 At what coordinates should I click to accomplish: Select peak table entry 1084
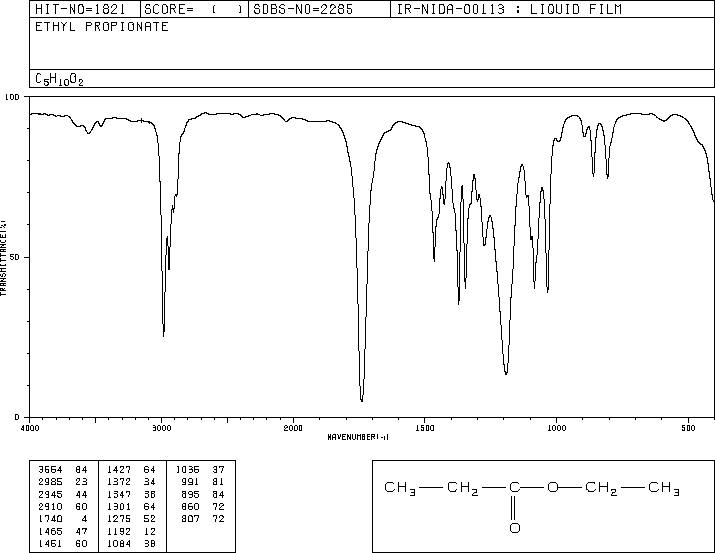point(119,543)
